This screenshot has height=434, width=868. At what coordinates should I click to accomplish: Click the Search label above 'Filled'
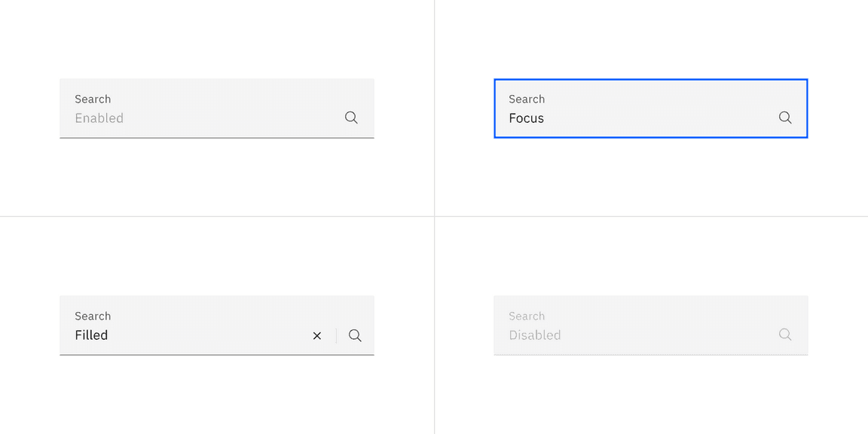[x=93, y=316]
